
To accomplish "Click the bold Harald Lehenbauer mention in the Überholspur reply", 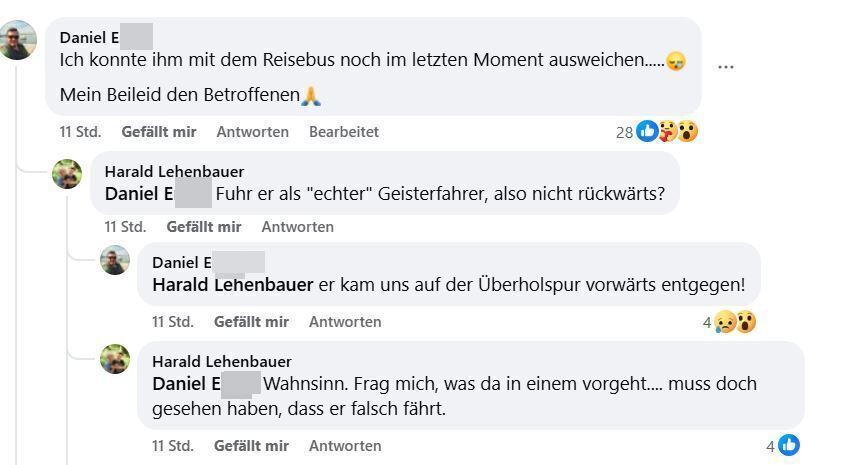I will point(232,285).
